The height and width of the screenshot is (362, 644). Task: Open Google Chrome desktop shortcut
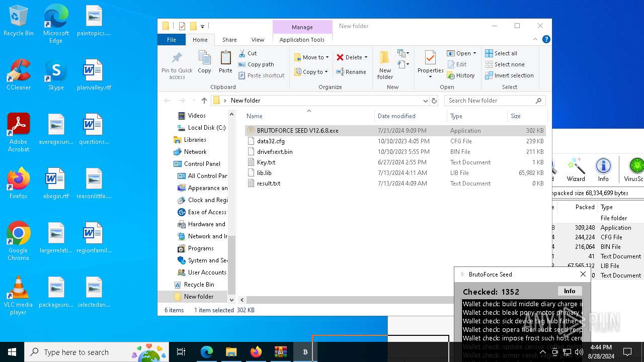(x=19, y=241)
